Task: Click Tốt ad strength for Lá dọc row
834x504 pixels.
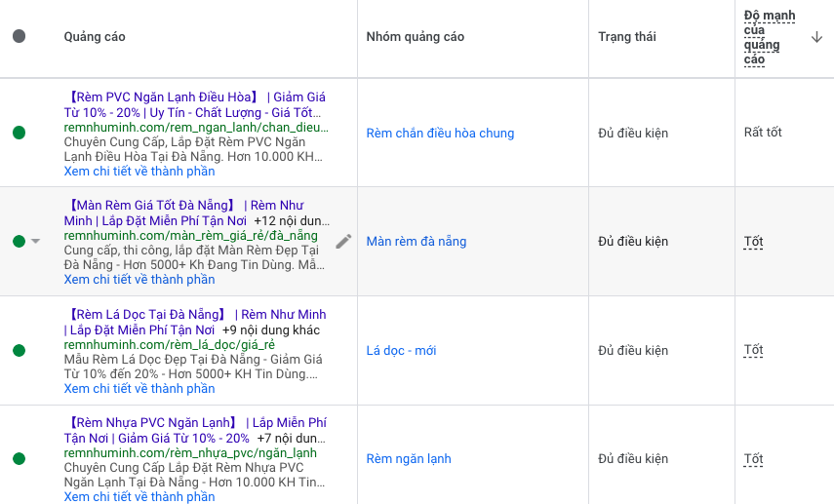Action: (x=753, y=351)
